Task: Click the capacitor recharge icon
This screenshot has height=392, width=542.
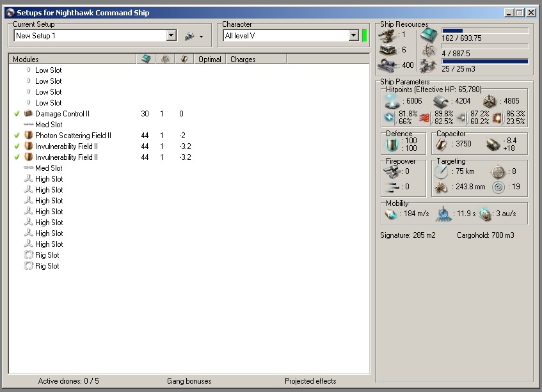Action: pyautogui.click(x=493, y=145)
